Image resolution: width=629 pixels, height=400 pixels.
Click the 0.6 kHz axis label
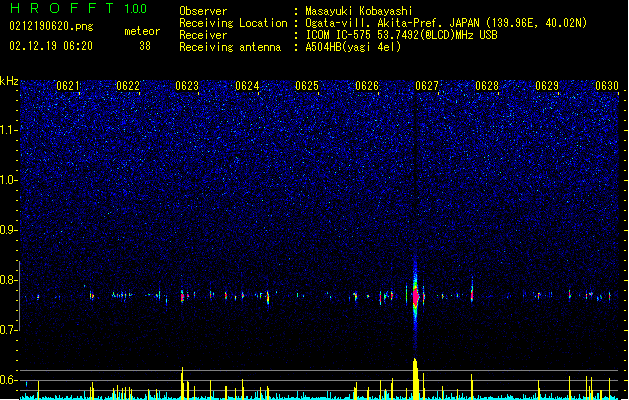[x=9, y=380]
